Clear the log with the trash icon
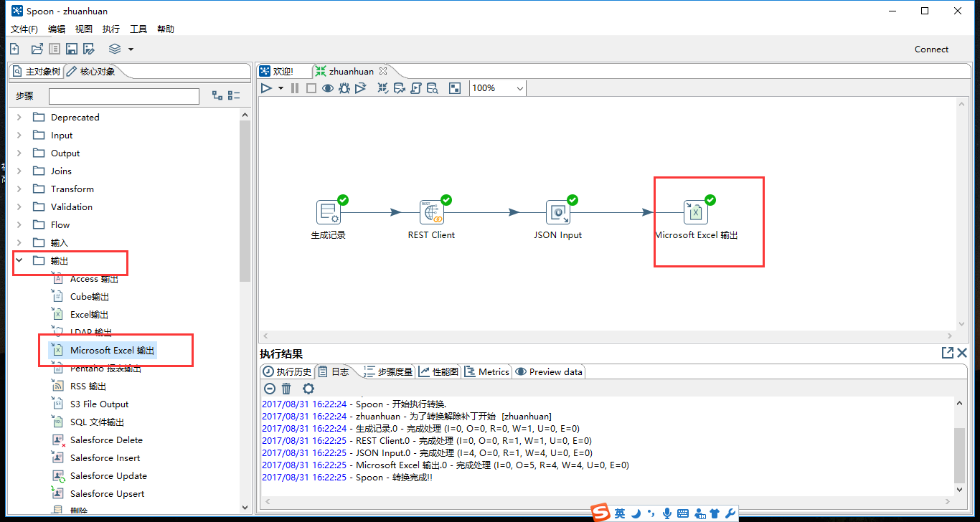 pyautogui.click(x=286, y=389)
